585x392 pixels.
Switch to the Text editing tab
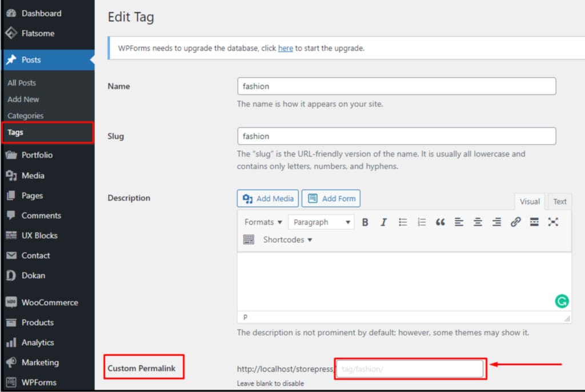(559, 201)
